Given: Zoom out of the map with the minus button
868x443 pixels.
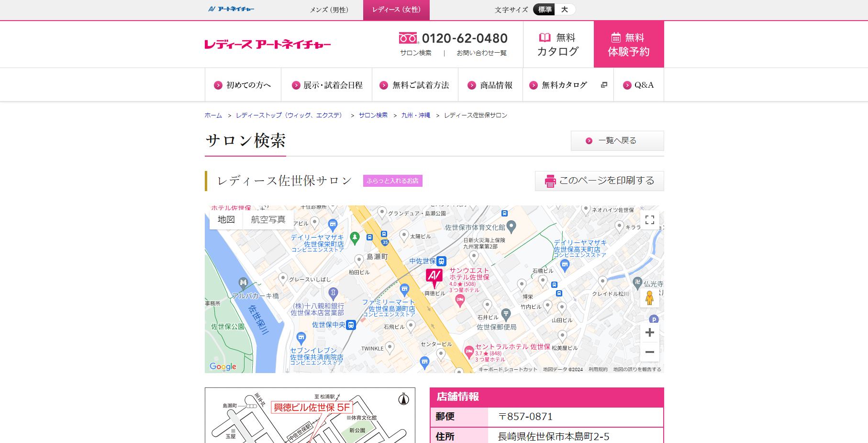Looking at the screenshot, I should coord(649,352).
